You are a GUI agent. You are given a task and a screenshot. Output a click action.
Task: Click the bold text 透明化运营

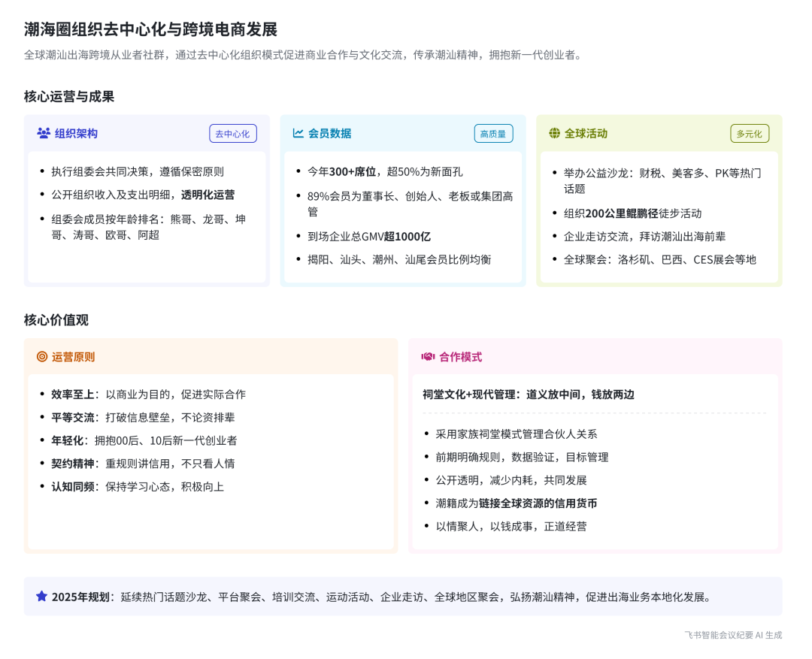208,195
